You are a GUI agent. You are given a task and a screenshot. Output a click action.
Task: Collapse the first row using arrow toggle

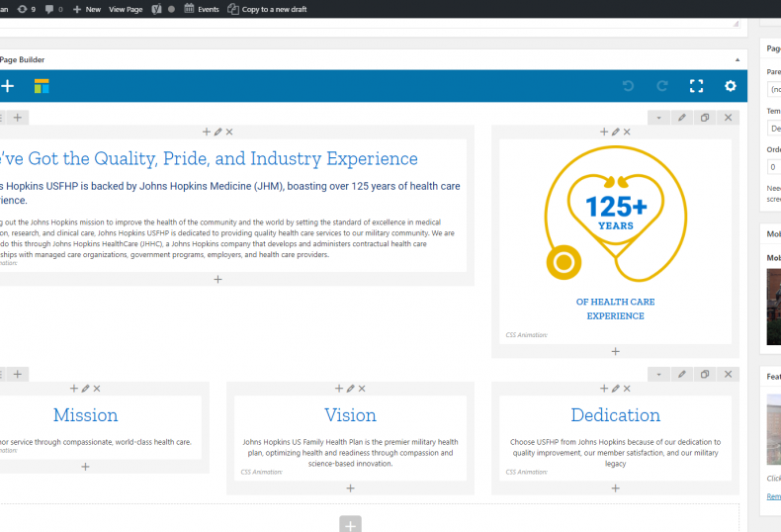coord(659,118)
